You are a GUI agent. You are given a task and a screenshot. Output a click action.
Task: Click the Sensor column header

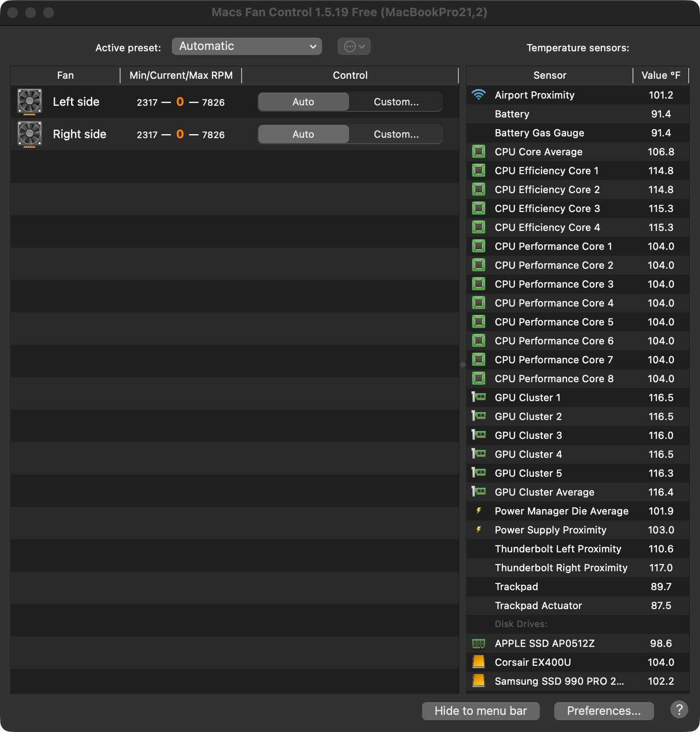tap(549, 75)
